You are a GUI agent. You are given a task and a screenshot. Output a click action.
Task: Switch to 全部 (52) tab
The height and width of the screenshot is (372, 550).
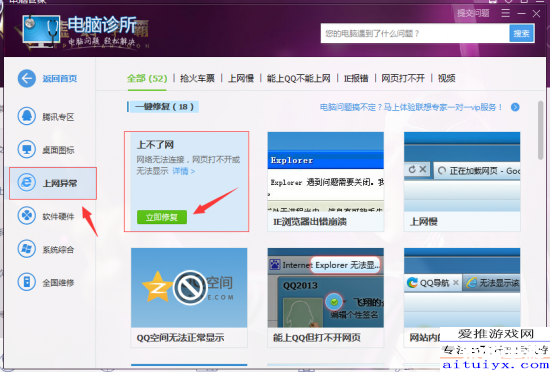(147, 78)
